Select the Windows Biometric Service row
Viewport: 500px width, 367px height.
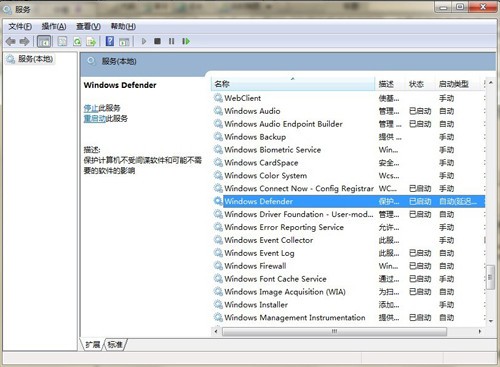349,149
